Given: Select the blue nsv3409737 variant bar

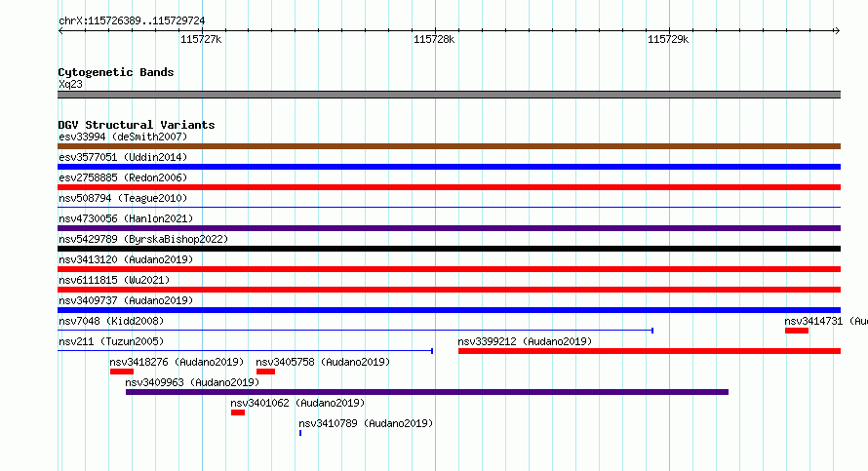Looking at the screenshot, I should point(449,310).
